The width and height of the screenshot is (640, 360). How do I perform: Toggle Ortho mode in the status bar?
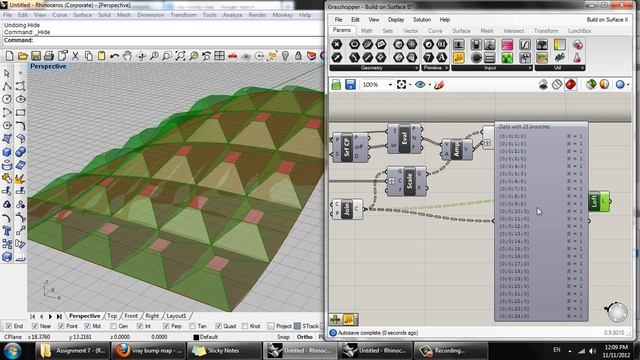304,337
